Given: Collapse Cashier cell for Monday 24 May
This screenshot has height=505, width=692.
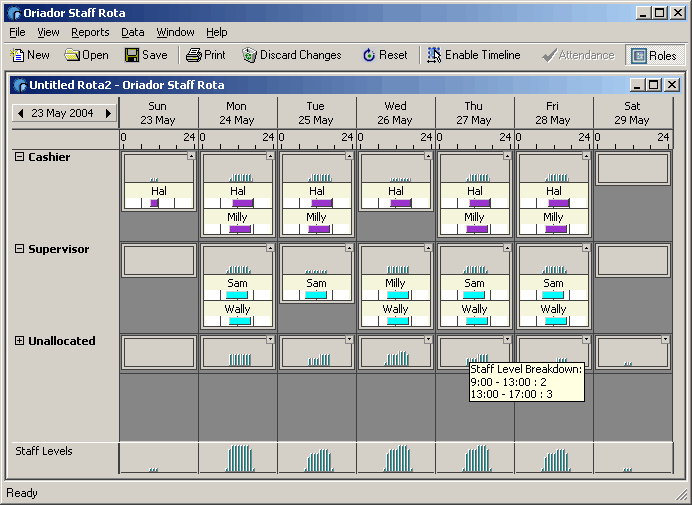Looking at the screenshot, I should (x=270, y=155).
